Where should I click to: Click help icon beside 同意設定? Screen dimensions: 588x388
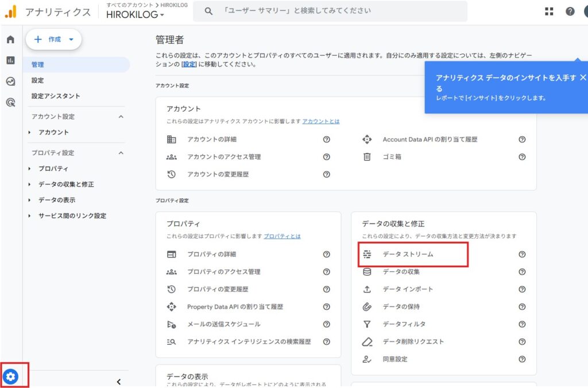tap(522, 359)
